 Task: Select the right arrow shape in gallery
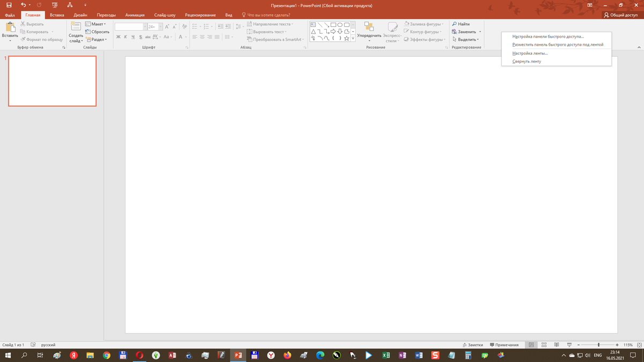333,31
